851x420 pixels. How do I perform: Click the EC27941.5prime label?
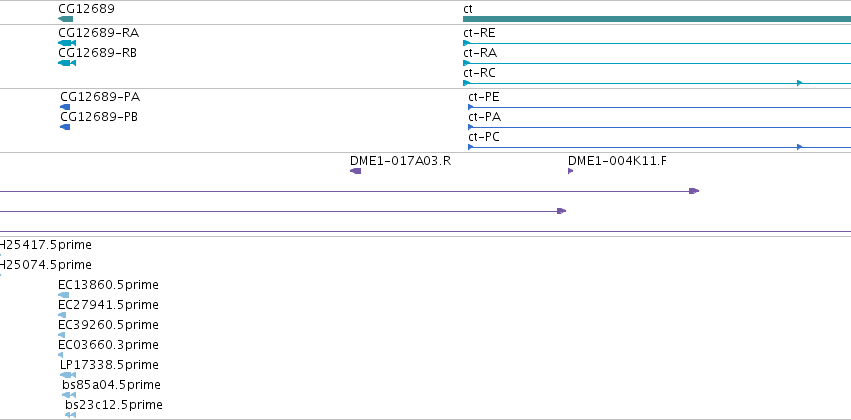(x=109, y=305)
